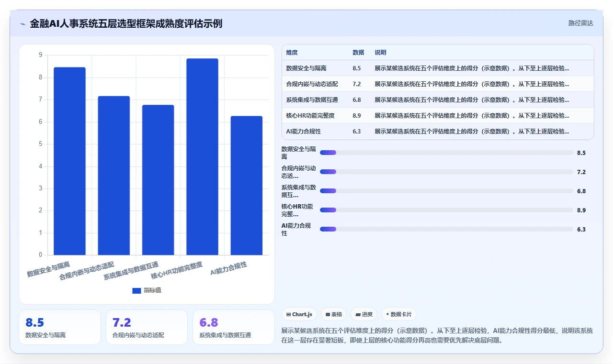613x364 pixels.
Task: Click the 路径雷达 label in header
Action: pos(580,23)
